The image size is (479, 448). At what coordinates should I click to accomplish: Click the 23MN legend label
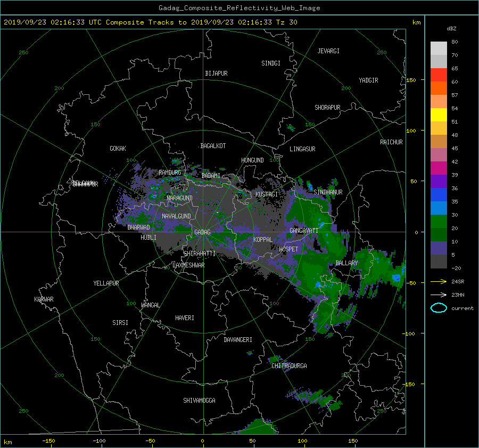[458, 295]
